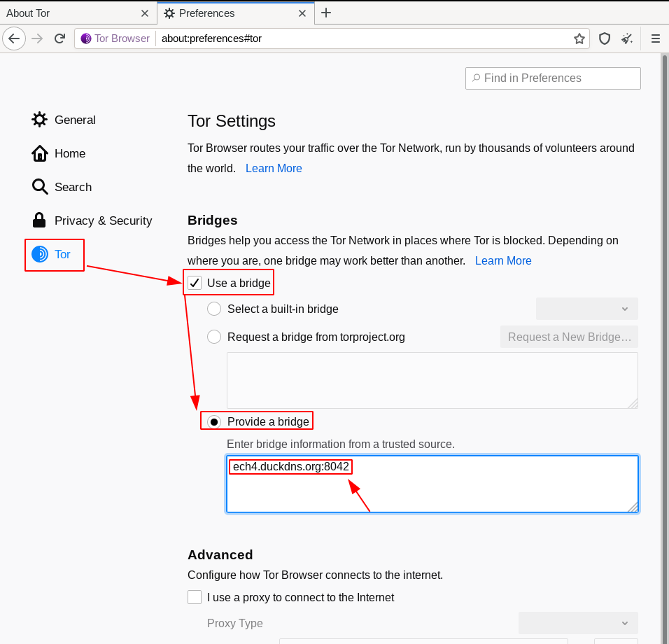Open the Proxy Type dropdown

pos(577,623)
